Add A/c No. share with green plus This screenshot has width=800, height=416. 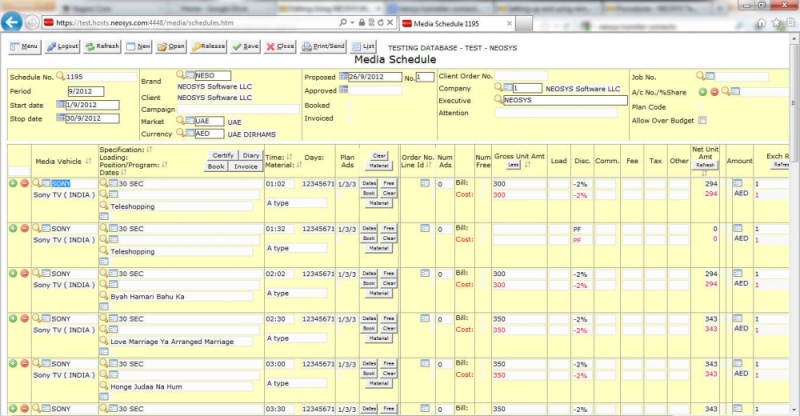(703, 92)
